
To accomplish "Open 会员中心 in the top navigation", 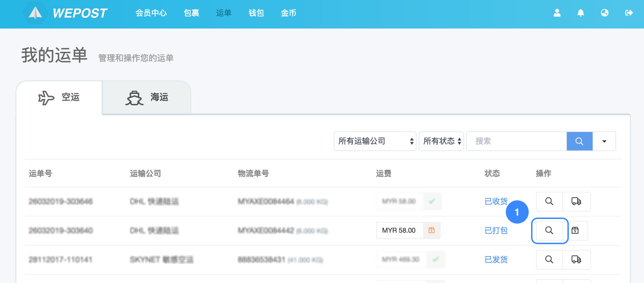I will [151, 13].
